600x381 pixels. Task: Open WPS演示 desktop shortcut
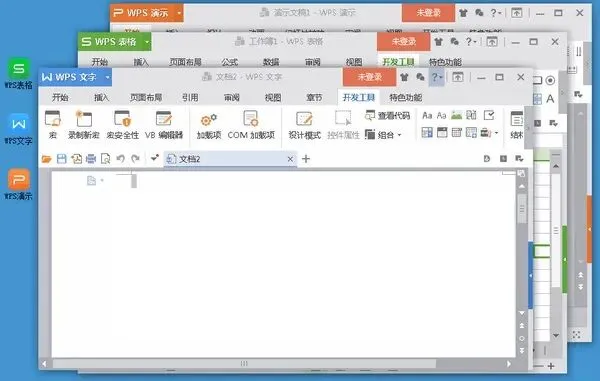click(18, 185)
